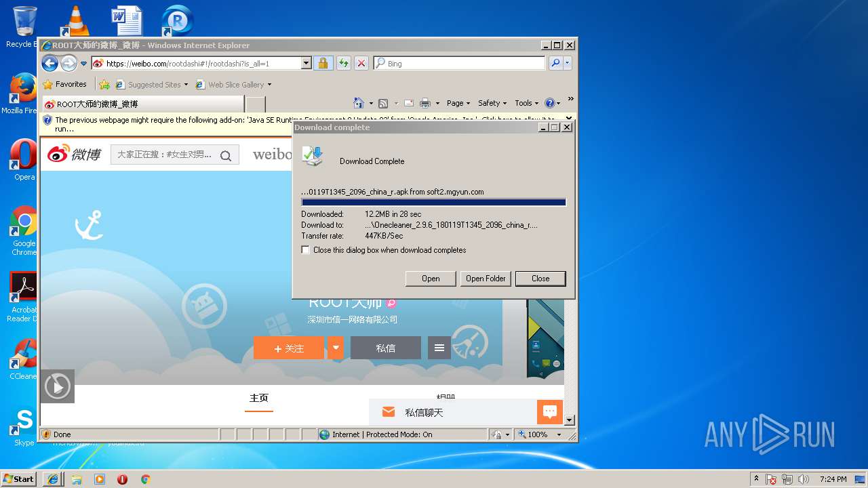
Task: Show hidden system tray icons
Action: (756, 479)
